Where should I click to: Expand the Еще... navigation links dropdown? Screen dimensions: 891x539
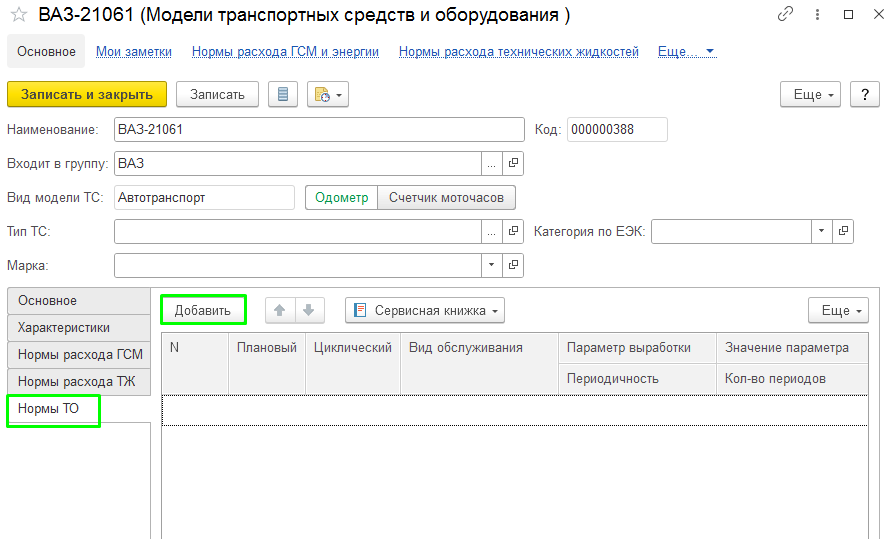(686, 52)
